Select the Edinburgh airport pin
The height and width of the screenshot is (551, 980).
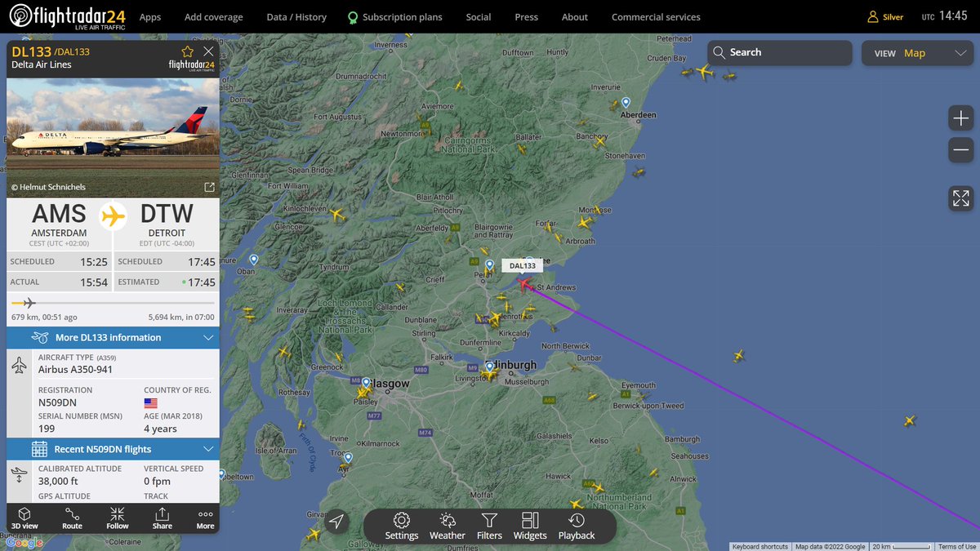coord(490,368)
